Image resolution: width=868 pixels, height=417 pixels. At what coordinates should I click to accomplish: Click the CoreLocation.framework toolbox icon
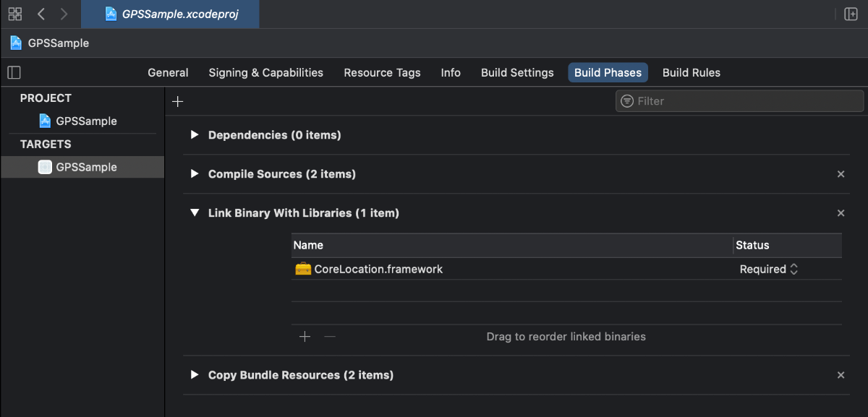pyautogui.click(x=303, y=269)
